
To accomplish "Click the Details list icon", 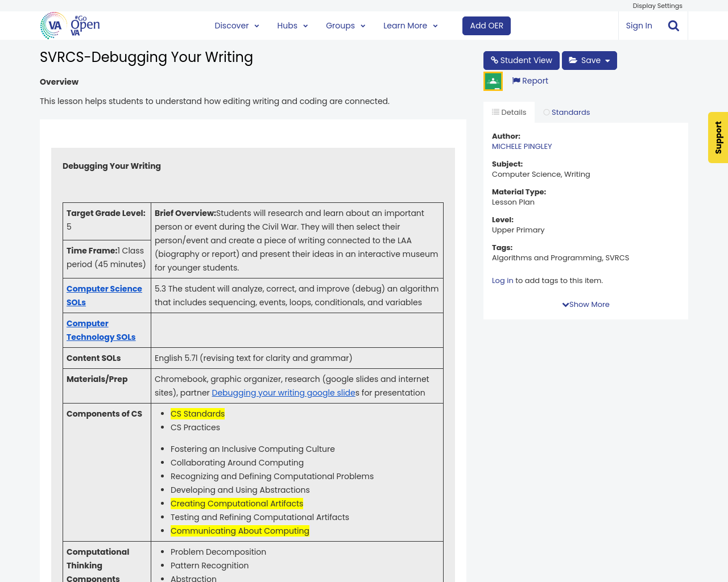I will pyautogui.click(x=494, y=111).
